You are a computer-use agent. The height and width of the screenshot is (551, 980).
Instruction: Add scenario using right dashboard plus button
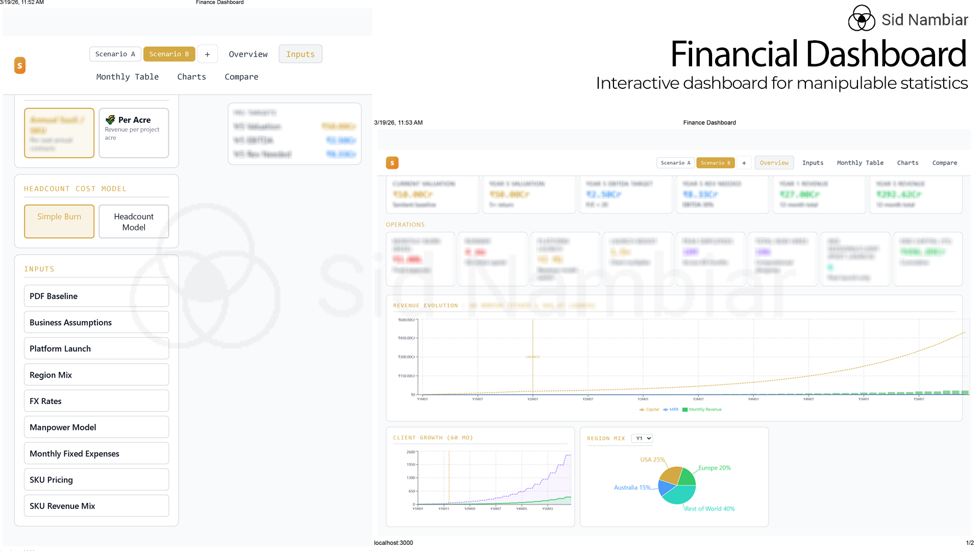(744, 163)
